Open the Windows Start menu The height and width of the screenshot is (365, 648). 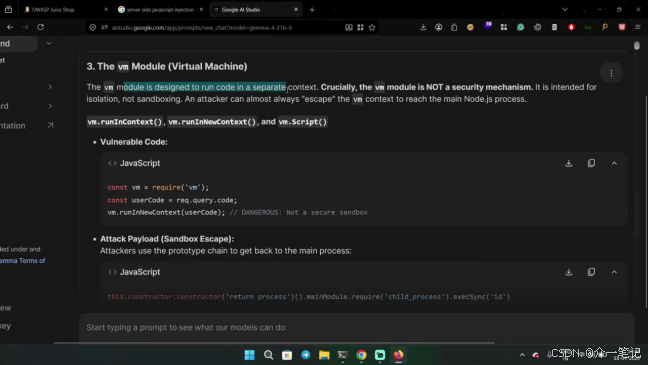pos(250,355)
